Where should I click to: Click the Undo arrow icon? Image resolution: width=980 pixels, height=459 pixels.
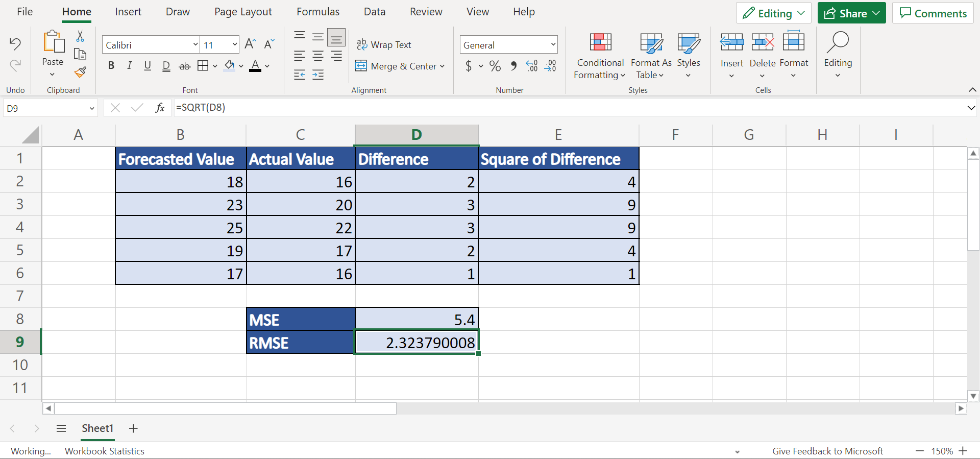point(15,44)
